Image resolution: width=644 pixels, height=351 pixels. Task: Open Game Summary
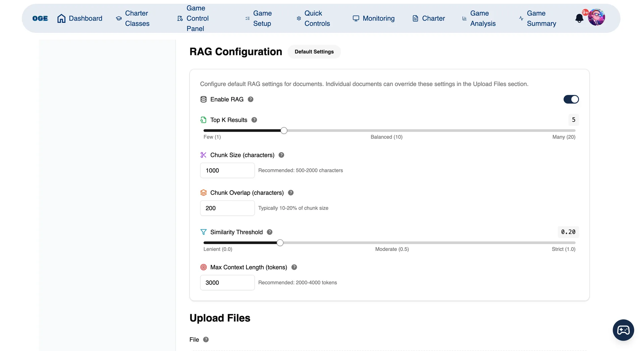click(537, 18)
